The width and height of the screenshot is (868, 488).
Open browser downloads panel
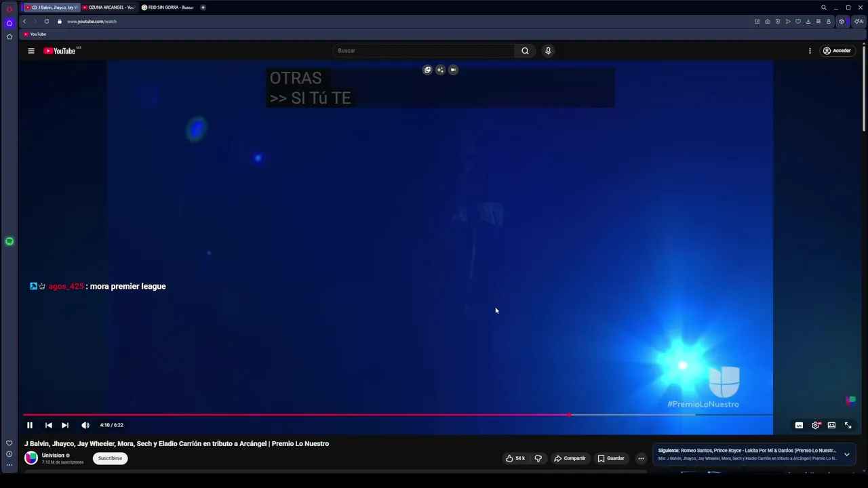pyautogui.click(x=808, y=21)
